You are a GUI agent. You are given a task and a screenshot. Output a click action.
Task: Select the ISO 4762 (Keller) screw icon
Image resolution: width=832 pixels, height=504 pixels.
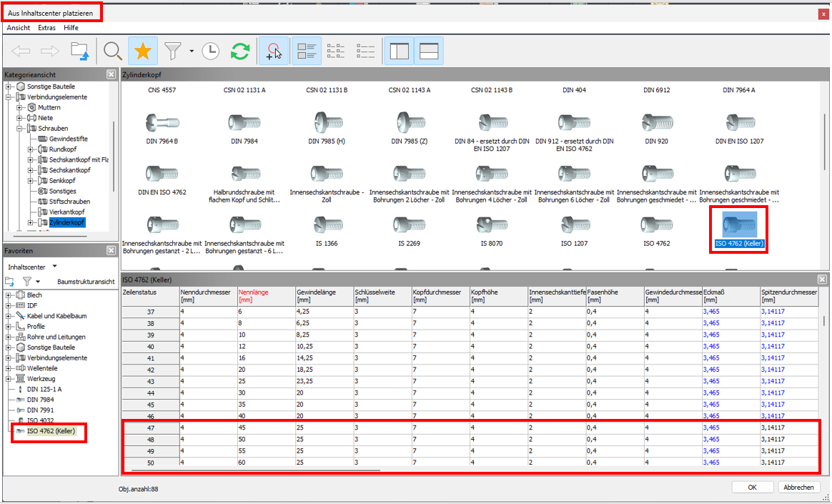738,223
